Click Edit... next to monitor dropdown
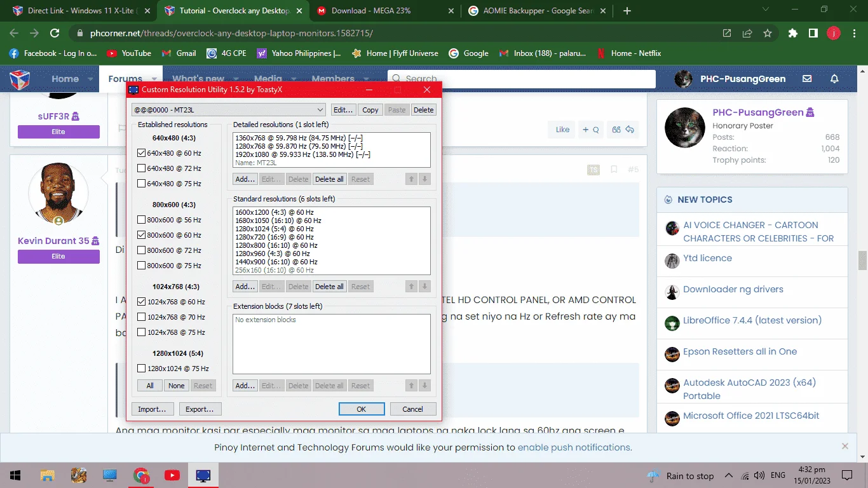The height and width of the screenshot is (488, 868). coord(343,110)
